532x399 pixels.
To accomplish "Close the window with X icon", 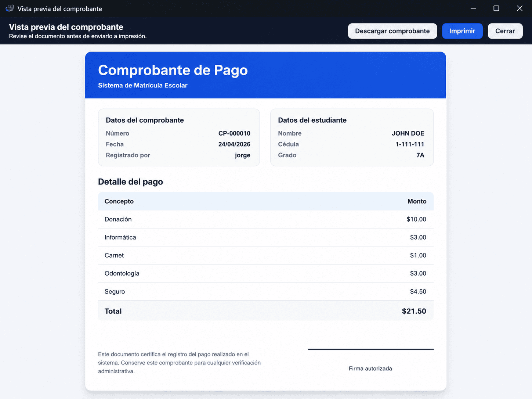I will (x=520, y=8).
